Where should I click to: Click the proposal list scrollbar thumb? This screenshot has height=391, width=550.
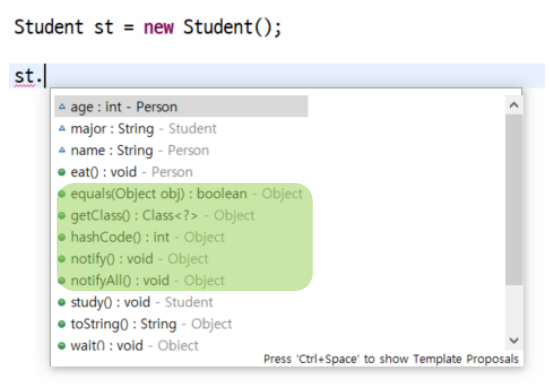tap(514, 200)
